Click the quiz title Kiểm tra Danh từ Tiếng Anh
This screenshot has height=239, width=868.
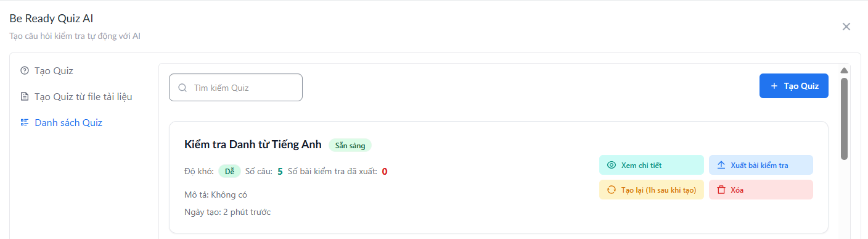pyautogui.click(x=253, y=145)
